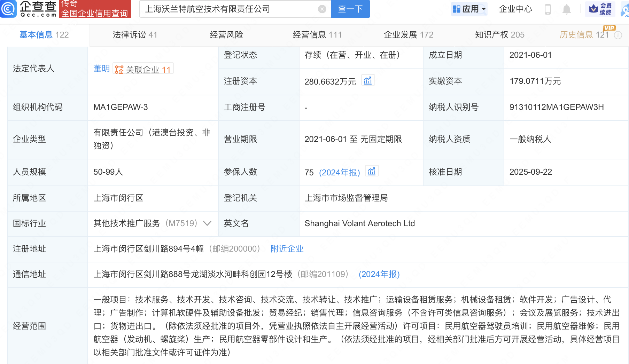Click the 查一下 search button
629x364 pixels.
point(350,9)
